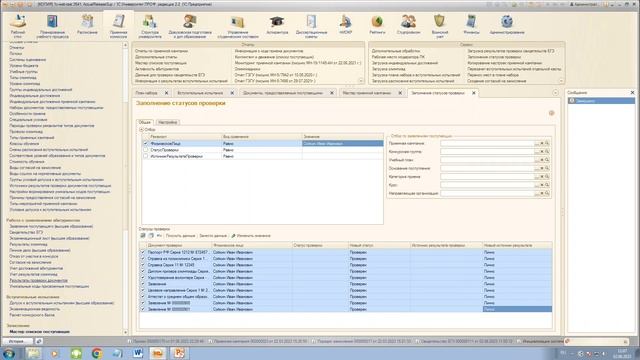Open PowerPoint from the taskbar
Image resolution: width=640 pixels, height=360 pixels.
[x=179, y=353]
